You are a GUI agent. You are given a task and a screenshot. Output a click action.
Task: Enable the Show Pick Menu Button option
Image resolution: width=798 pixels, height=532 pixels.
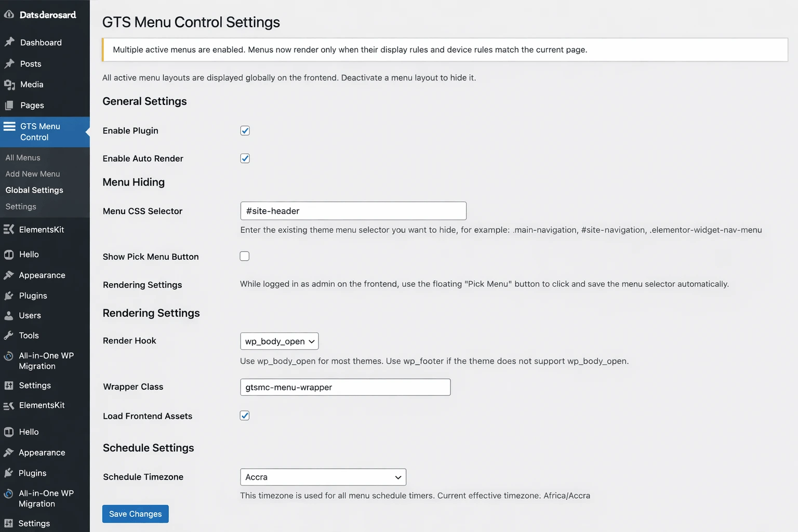pyautogui.click(x=244, y=256)
